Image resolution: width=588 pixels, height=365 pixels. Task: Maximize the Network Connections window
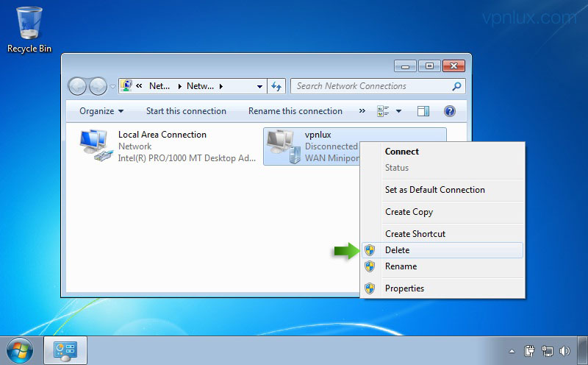(x=429, y=66)
